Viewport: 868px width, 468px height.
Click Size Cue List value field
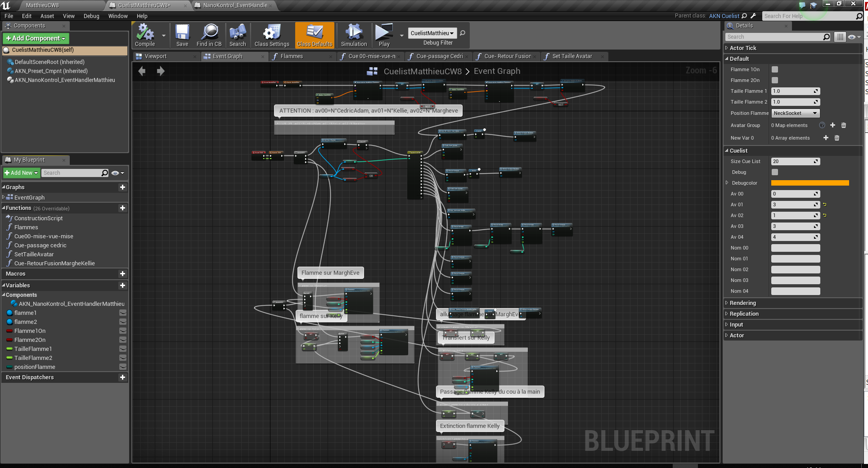796,161
